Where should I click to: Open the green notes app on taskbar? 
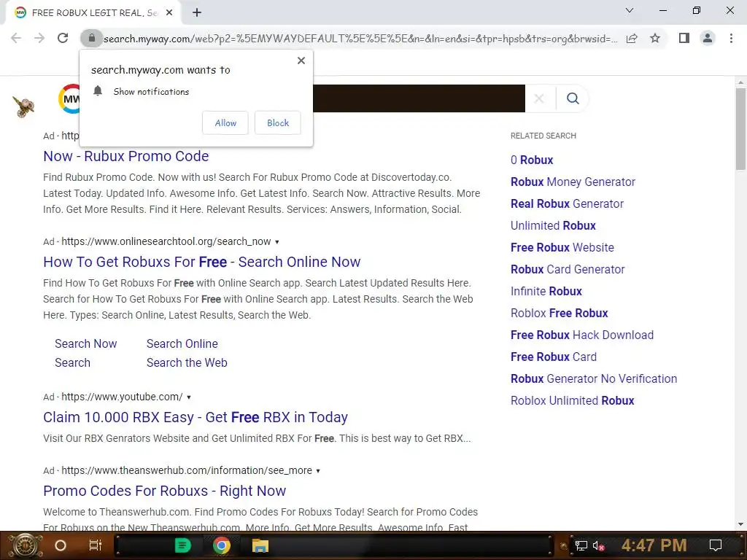click(x=183, y=545)
